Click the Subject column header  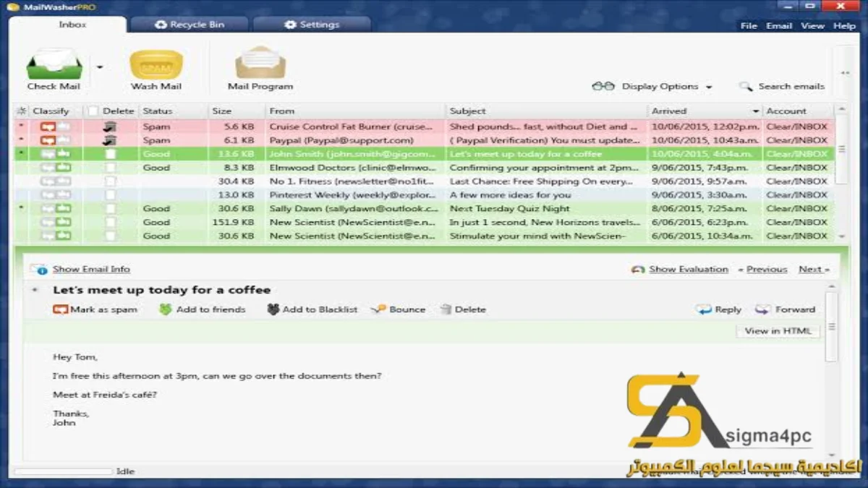click(467, 111)
